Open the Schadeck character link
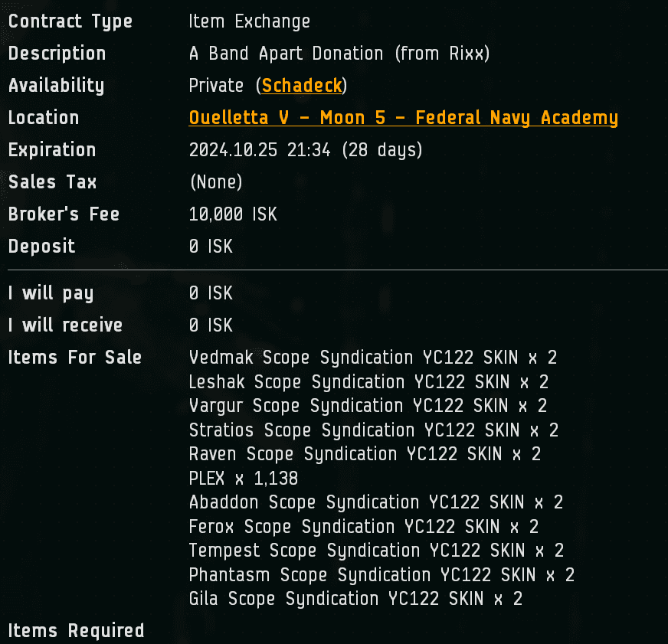668x644 pixels. point(303,86)
